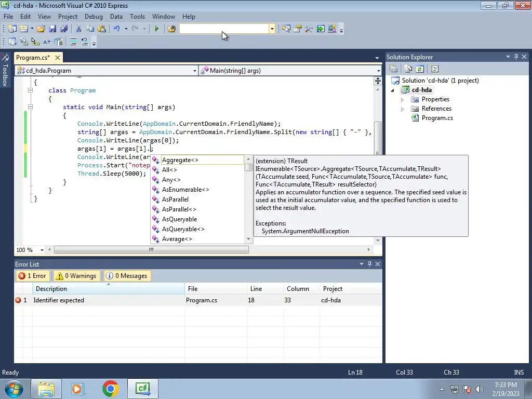Open the find combo box dropdown arrow
The image size is (532, 399).
click(x=272, y=29)
